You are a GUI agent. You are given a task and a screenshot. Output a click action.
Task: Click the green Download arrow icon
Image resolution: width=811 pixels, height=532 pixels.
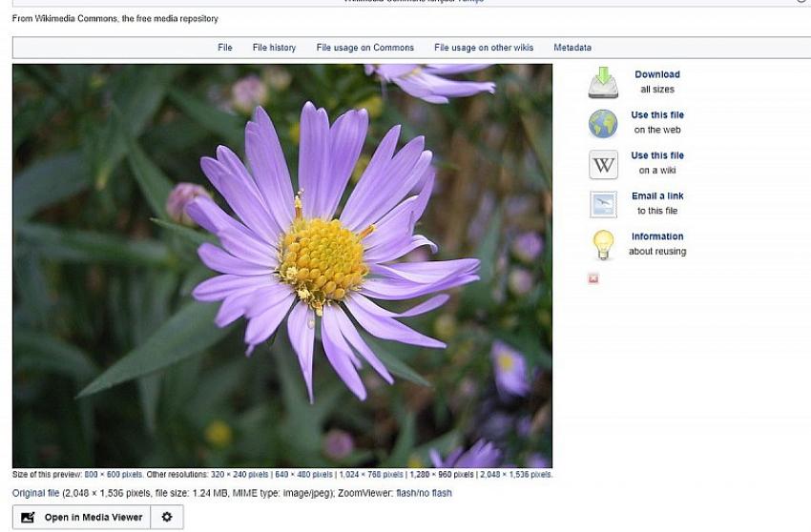pyautogui.click(x=603, y=83)
